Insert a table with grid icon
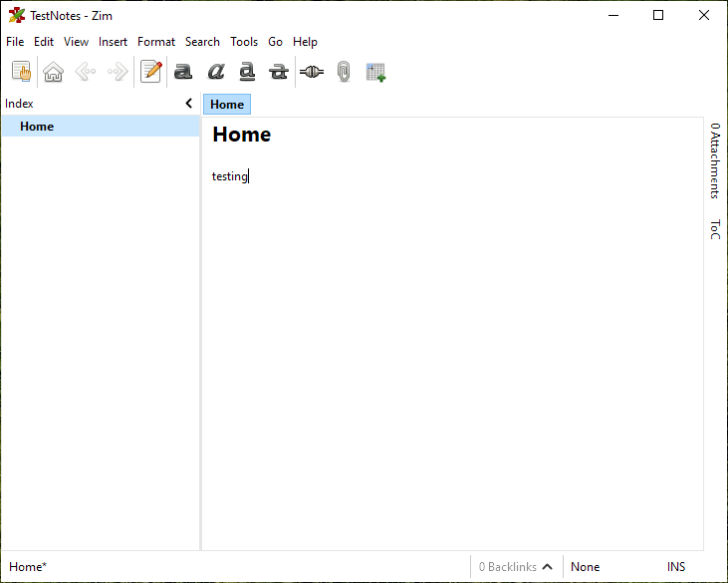 375,72
